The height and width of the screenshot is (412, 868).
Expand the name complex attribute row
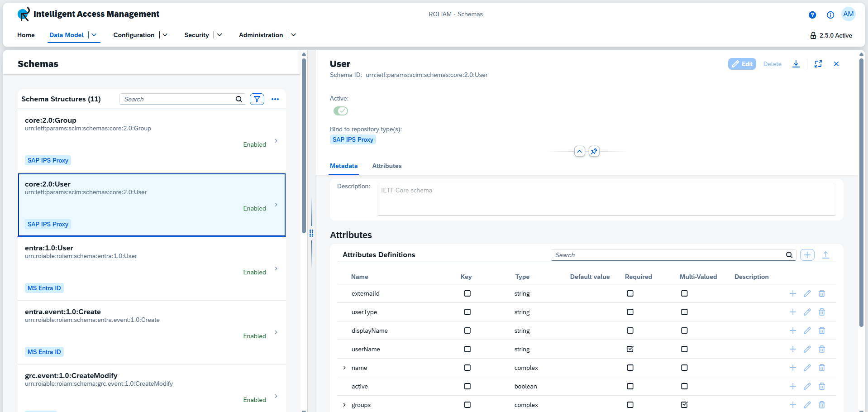344,368
